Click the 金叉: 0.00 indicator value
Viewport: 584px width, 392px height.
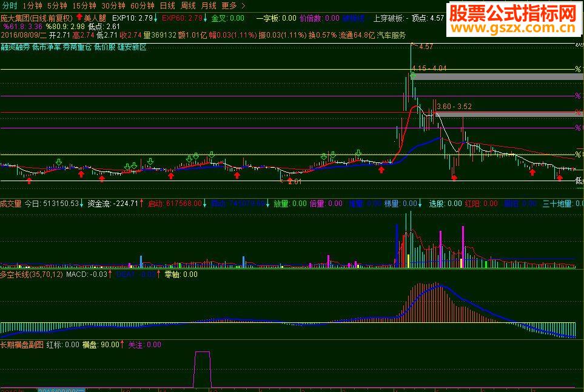228,18
